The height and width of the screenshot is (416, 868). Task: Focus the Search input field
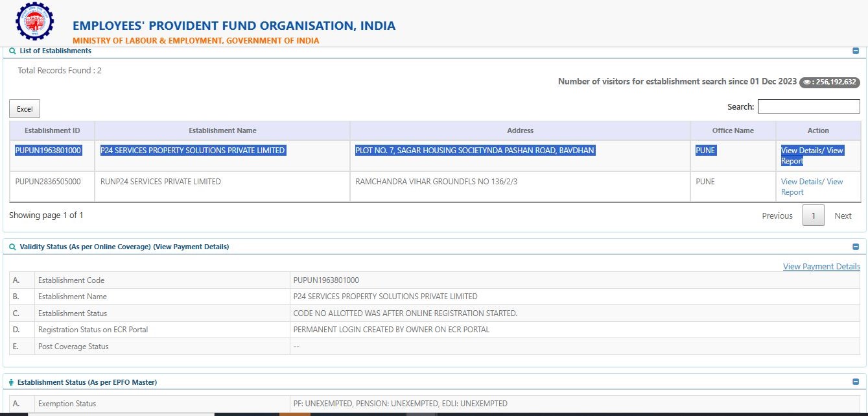(x=808, y=106)
